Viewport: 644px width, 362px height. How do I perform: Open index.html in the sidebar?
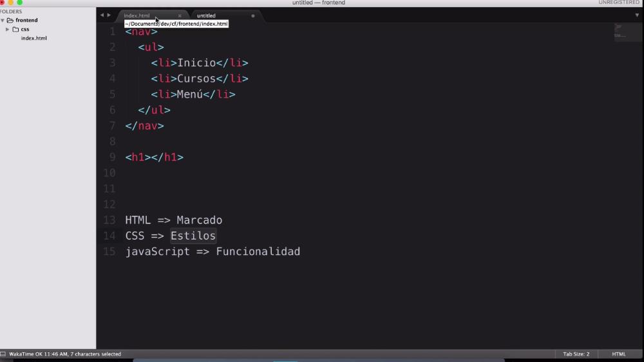pos(33,38)
